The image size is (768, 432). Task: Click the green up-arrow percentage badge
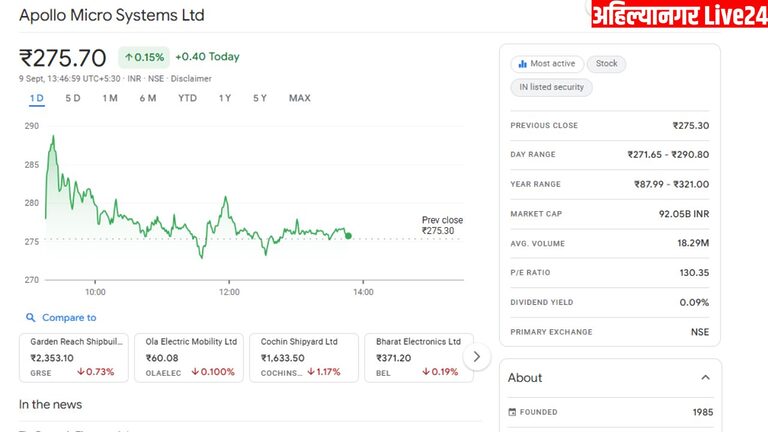pos(144,57)
